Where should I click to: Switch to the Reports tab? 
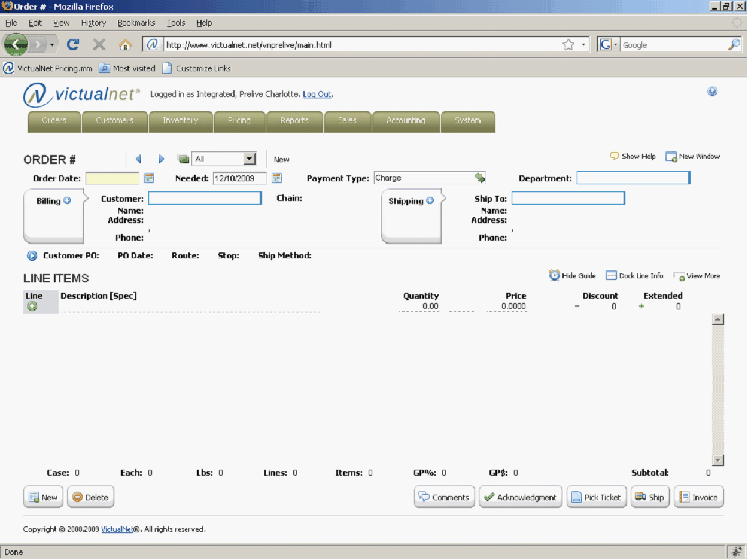[294, 121]
